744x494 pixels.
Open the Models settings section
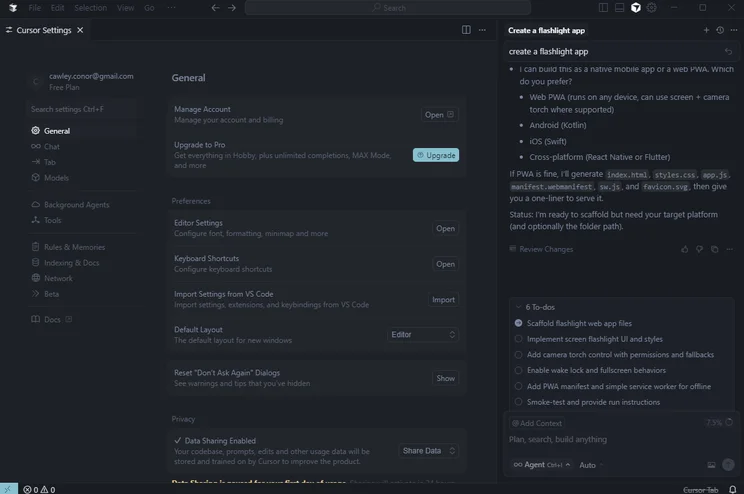coord(83,178)
